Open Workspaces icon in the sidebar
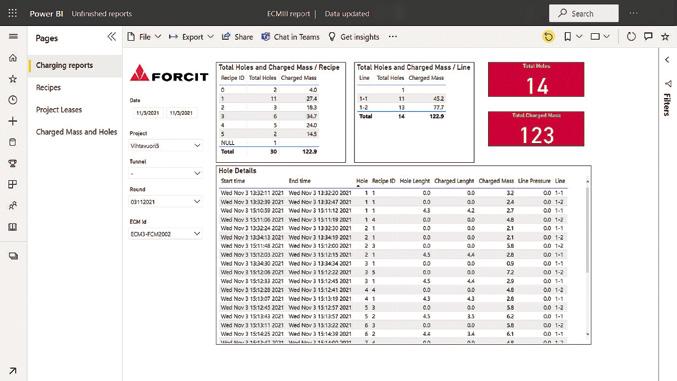 (x=13, y=256)
